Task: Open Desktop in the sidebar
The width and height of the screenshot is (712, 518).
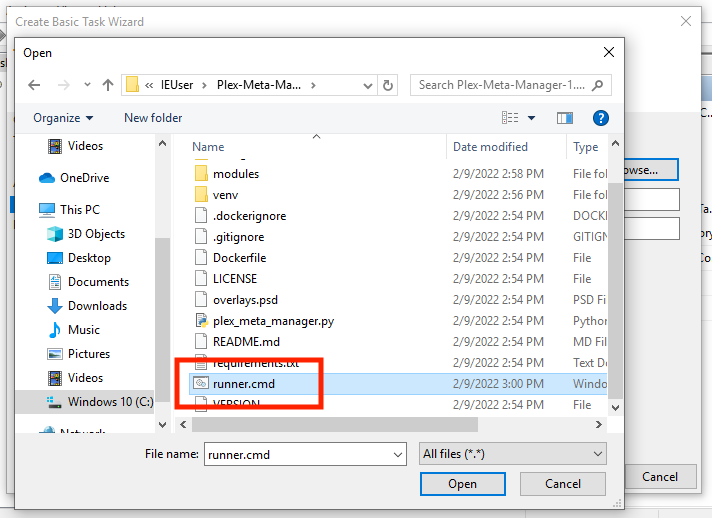Action: pos(79,258)
